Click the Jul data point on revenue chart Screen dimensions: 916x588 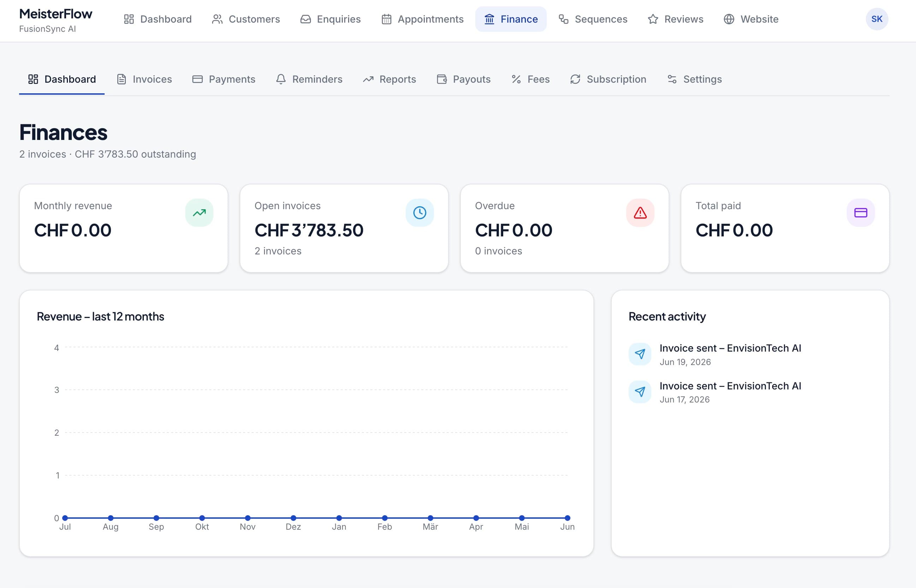point(65,518)
